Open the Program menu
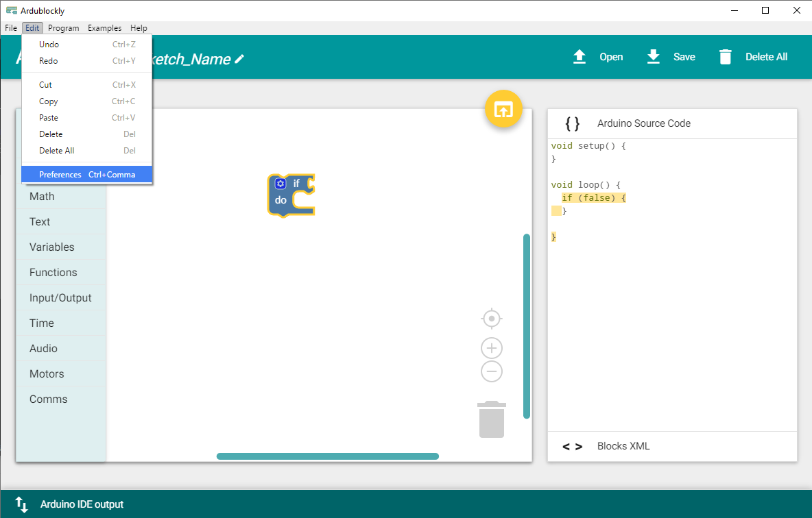The width and height of the screenshot is (812, 518). [64, 28]
